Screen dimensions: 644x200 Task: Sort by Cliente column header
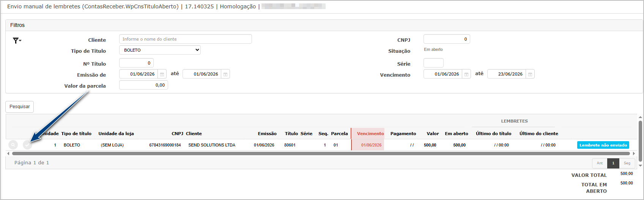click(194, 134)
